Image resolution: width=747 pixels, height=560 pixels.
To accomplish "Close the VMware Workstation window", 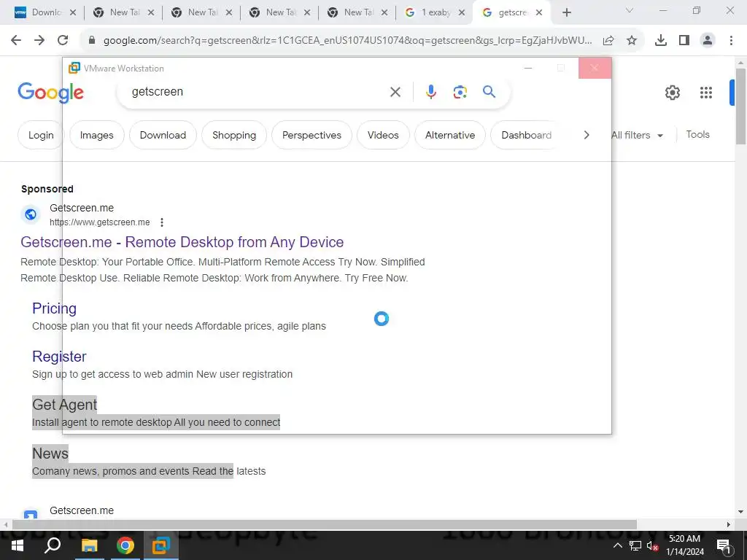I will coord(595,68).
